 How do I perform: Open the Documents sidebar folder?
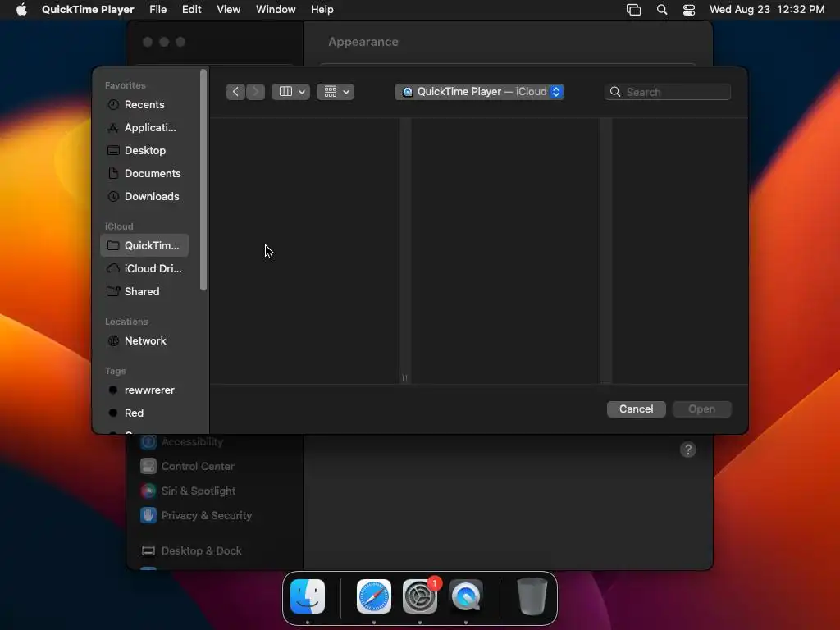click(x=144, y=174)
